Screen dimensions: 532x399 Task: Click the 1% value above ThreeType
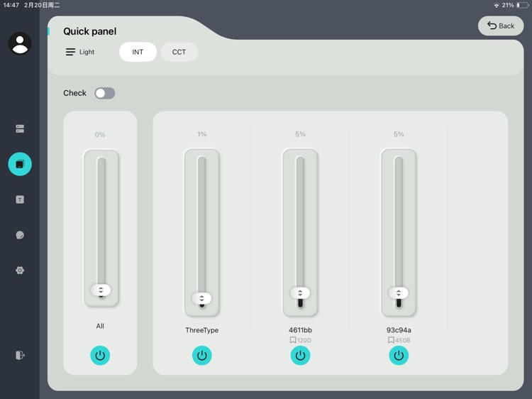202,134
